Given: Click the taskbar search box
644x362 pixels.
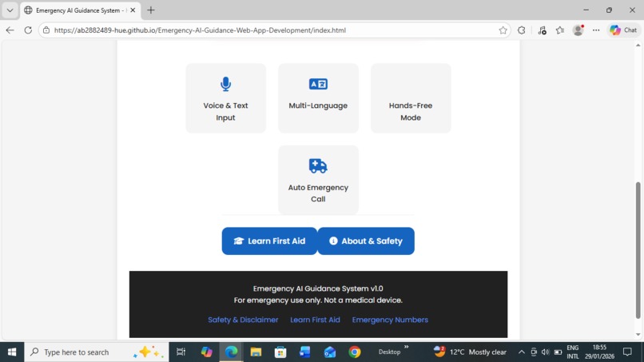Looking at the screenshot, I should pyautogui.click(x=97, y=352).
